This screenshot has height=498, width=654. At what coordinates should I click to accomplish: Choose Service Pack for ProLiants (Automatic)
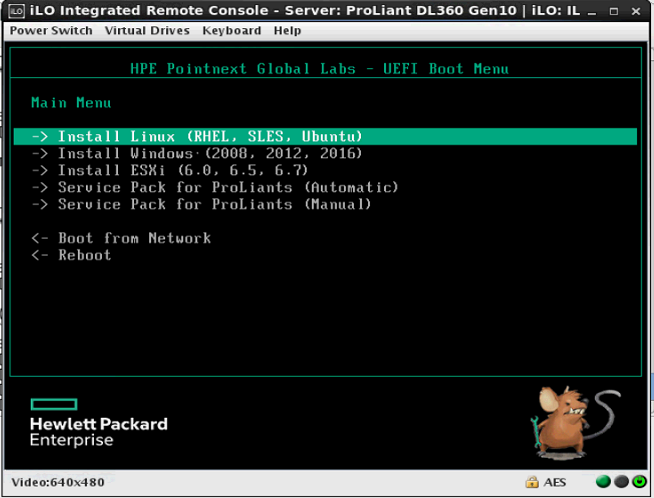215,187
